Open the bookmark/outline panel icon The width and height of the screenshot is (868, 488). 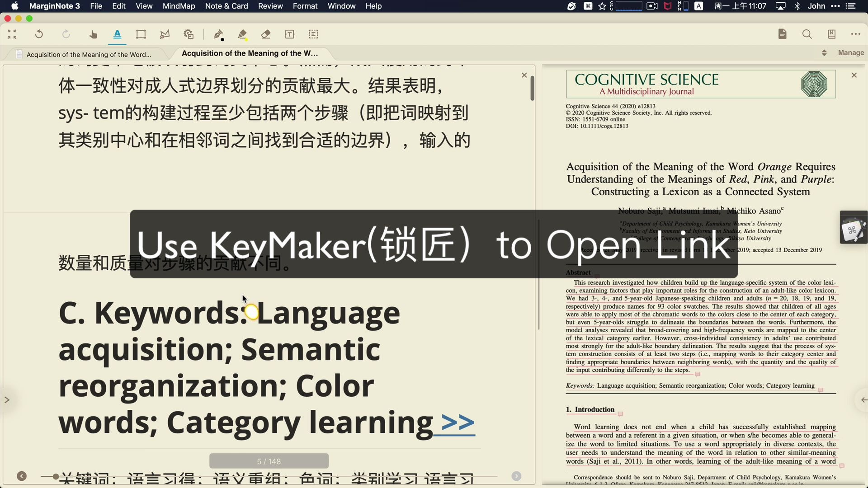pyautogui.click(x=832, y=34)
